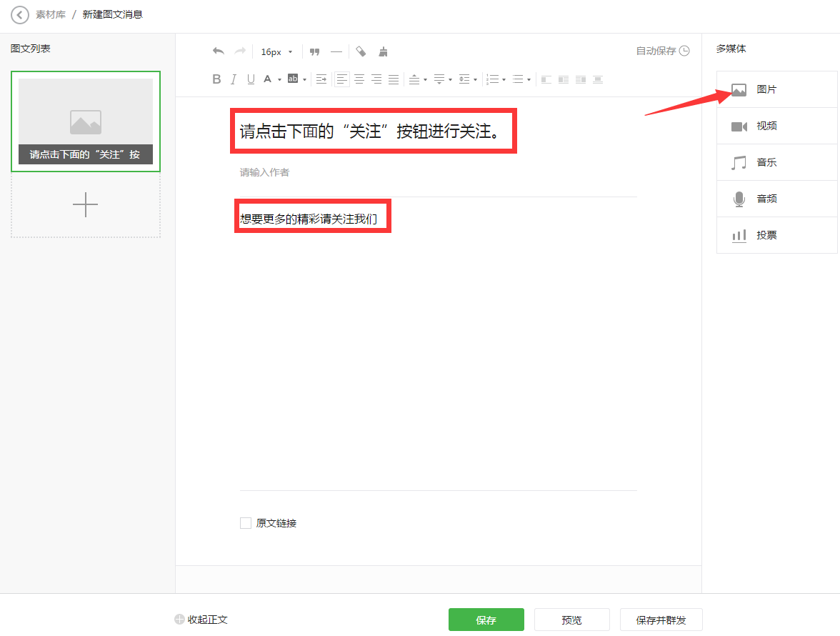This screenshot has width=840, height=636.
Task: Select the format painter brush icon
Action: 384,51
